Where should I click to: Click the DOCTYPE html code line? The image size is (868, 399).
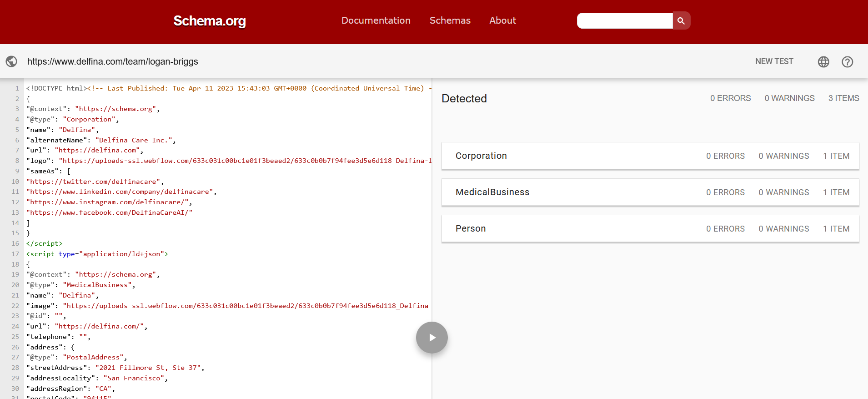(229, 88)
